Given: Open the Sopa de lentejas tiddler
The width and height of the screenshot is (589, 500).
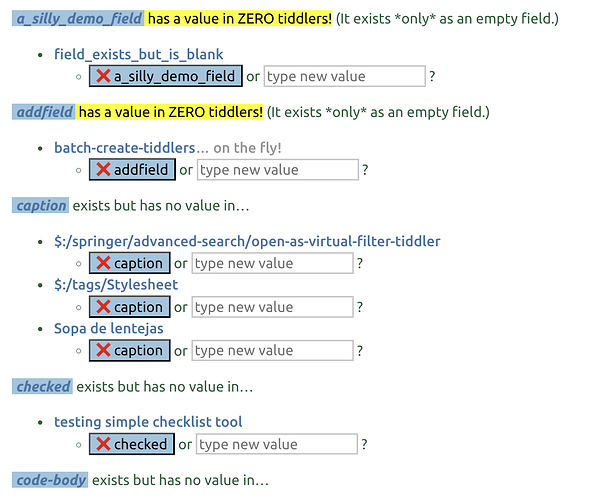Looking at the screenshot, I should coord(109,329).
